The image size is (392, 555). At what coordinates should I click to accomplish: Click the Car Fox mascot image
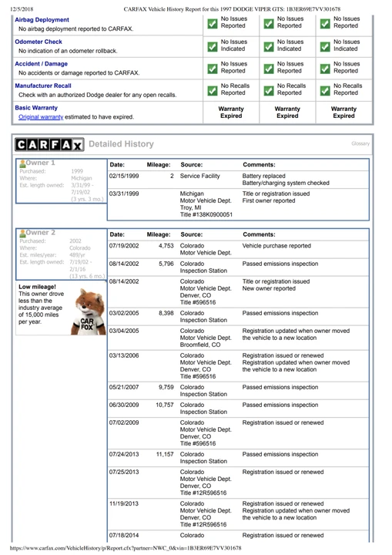89,312
